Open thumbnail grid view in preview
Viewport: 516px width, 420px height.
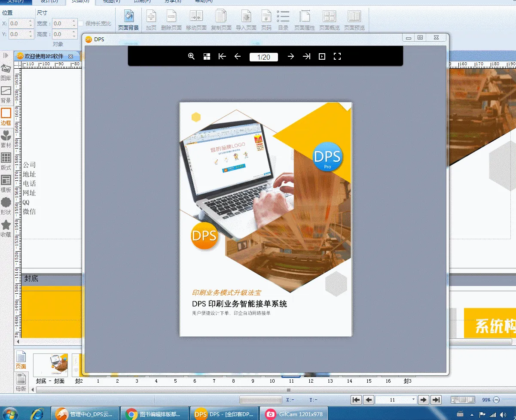coord(207,56)
